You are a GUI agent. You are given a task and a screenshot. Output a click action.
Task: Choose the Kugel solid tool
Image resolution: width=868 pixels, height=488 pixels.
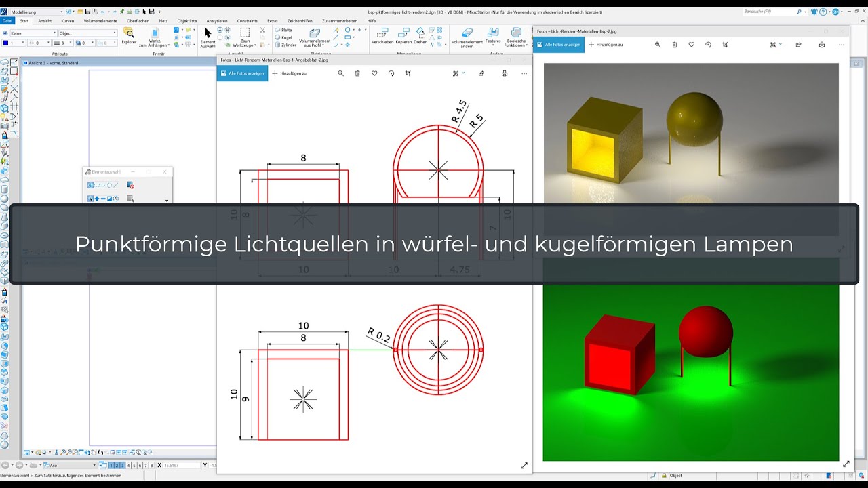pyautogui.click(x=284, y=37)
